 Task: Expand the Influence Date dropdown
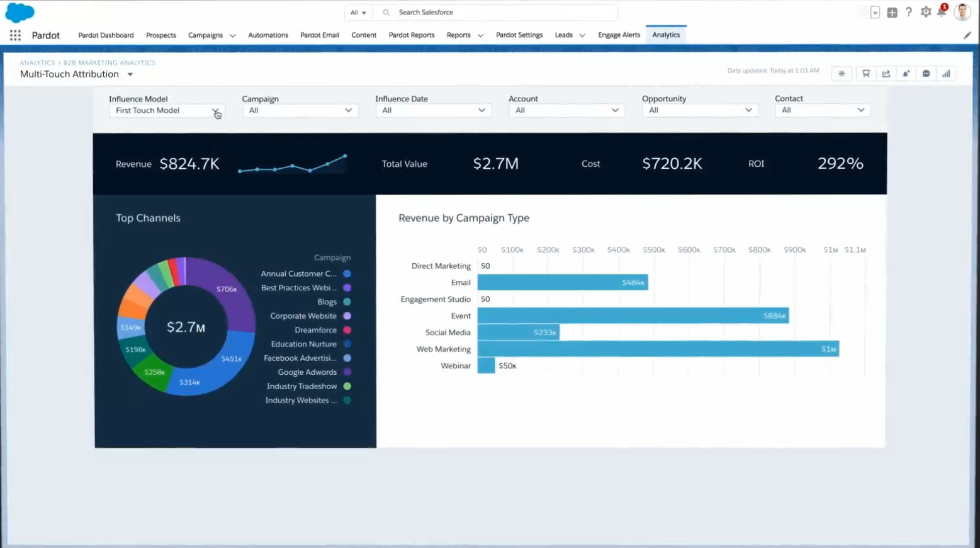tap(434, 110)
